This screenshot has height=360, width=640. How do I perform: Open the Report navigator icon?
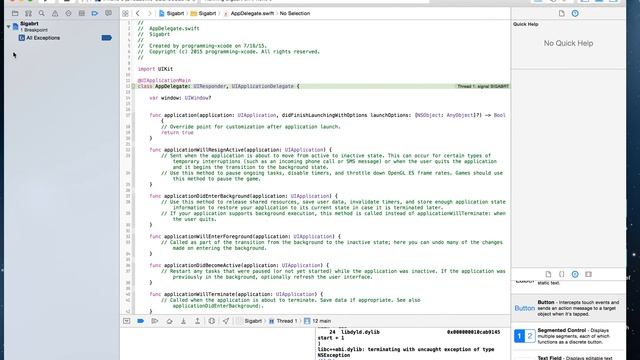(x=108, y=13)
